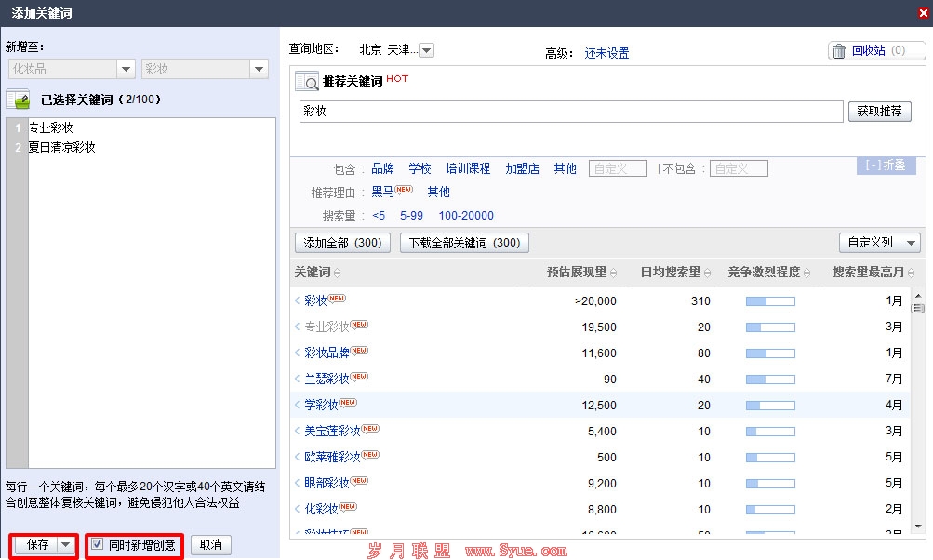Image resolution: width=933 pixels, height=560 pixels.
Task: Click 添加全部 (300) button
Action: point(343,243)
